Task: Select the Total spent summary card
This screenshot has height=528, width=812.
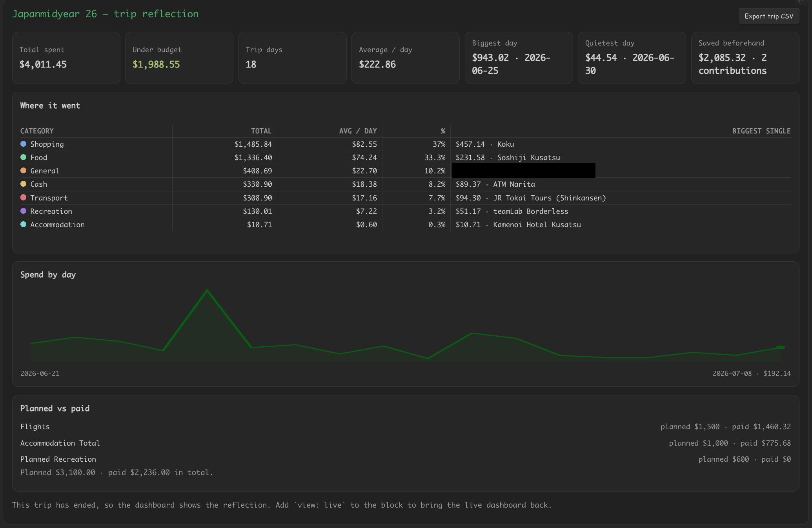Action: (x=66, y=58)
